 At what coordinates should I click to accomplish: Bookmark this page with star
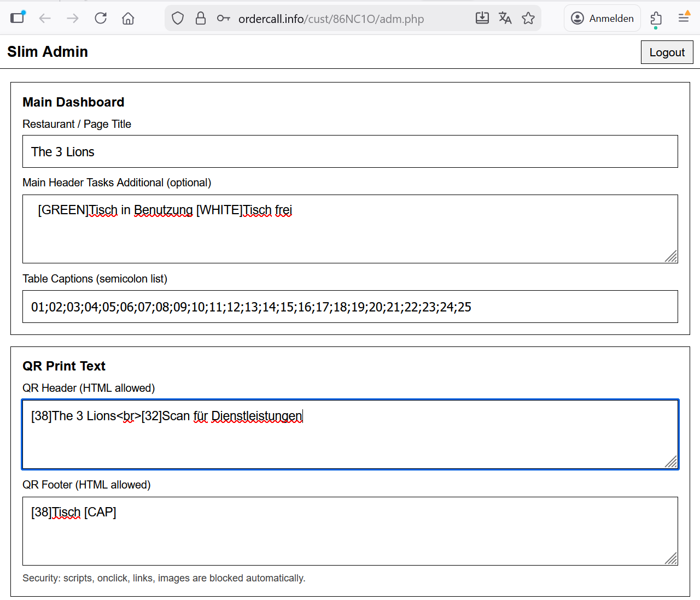point(528,19)
